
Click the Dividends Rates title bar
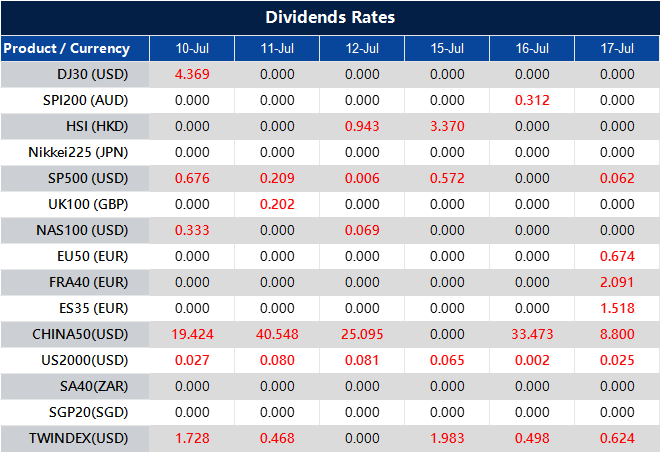tap(330, 17)
